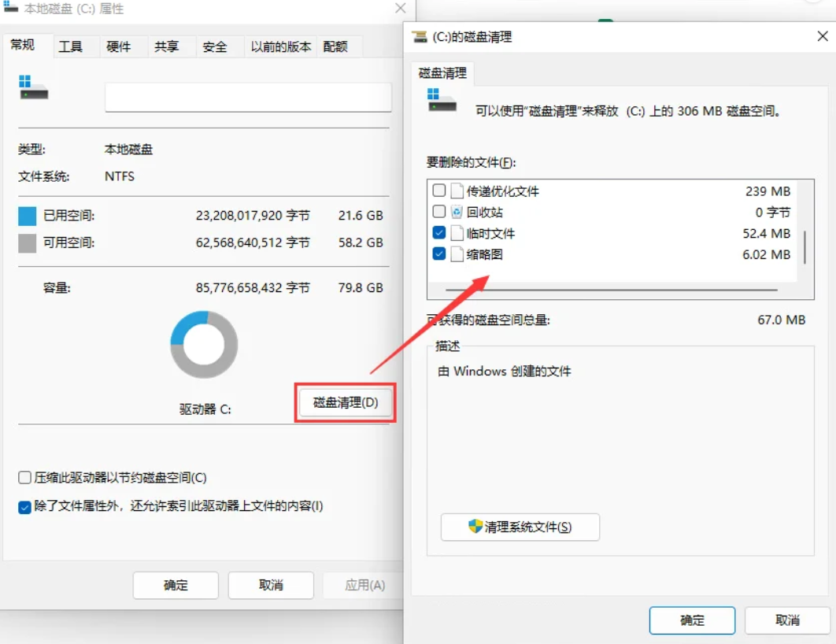Click the 磁盘清理(D) button
The height and width of the screenshot is (644, 836).
click(346, 402)
